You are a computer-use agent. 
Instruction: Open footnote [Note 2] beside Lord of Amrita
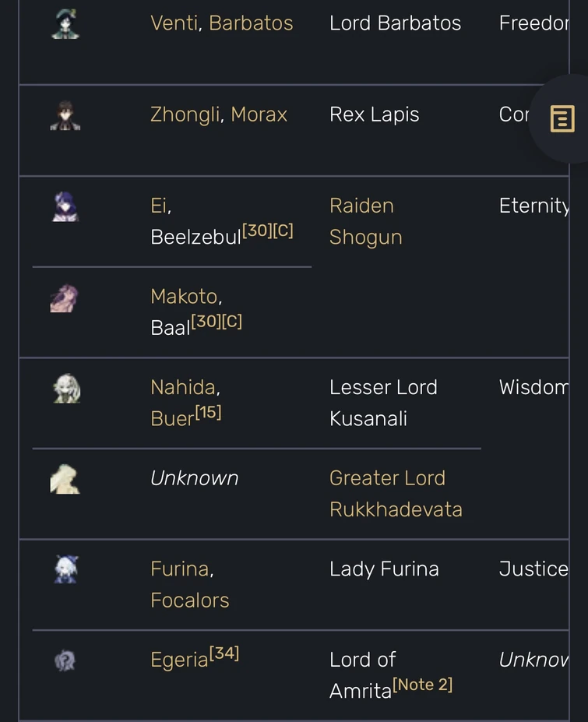point(424,685)
